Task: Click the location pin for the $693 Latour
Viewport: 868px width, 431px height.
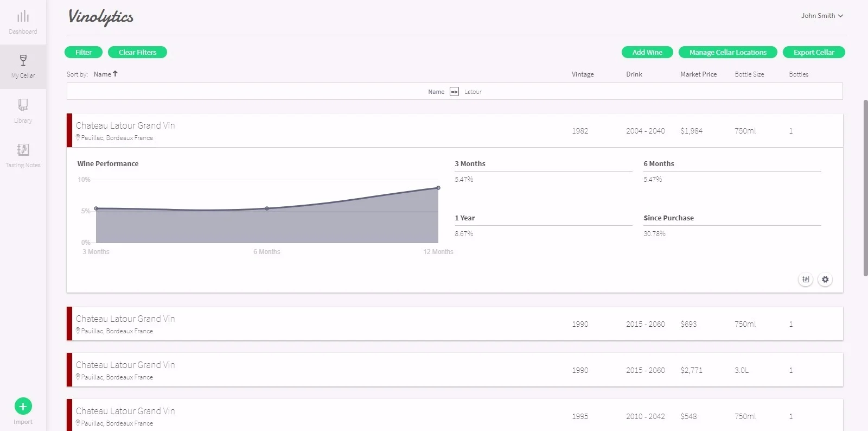Action: [x=78, y=331]
